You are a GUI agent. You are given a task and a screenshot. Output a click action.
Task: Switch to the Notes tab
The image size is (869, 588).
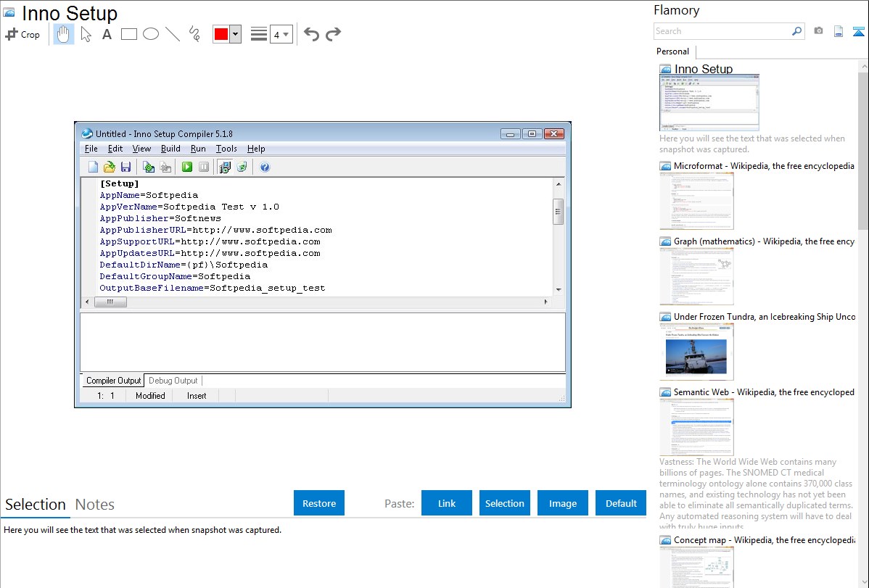[x=95, y=505]
